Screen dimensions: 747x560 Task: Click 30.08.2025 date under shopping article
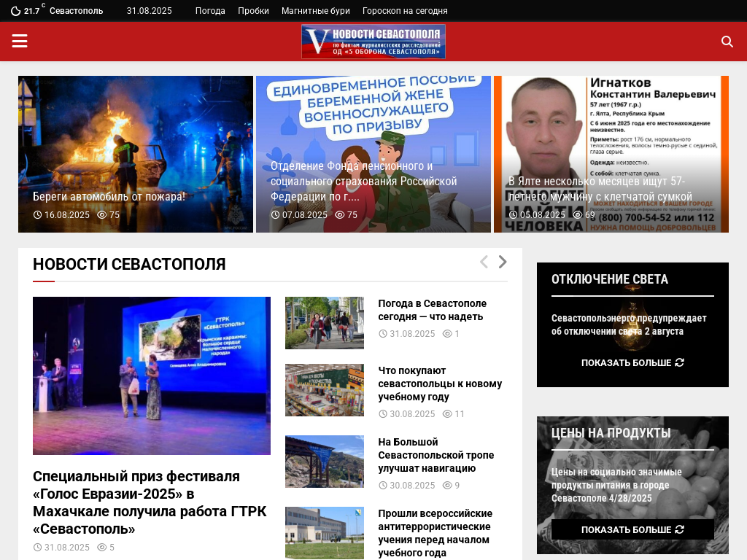click(412, 414)
